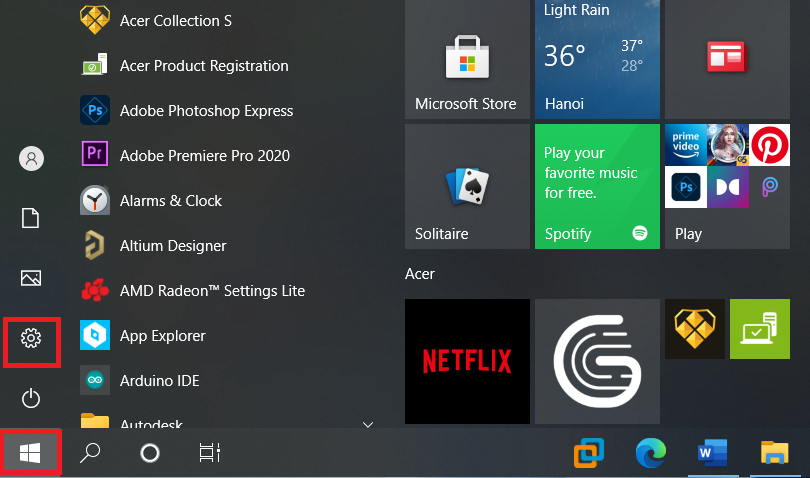Image resolution: width=810 pixels, height=478 pixels.
Task: Click Adobe Premiere Pro Pr icon
Action: click(x=95, y=155)
